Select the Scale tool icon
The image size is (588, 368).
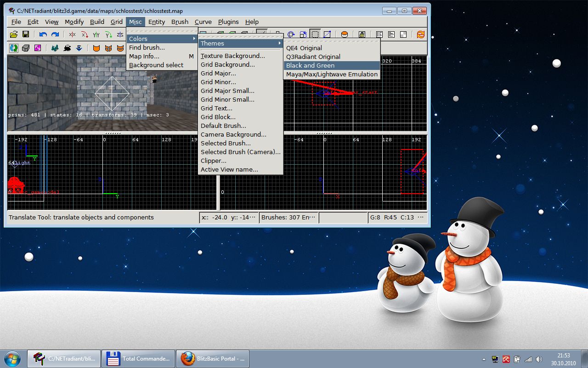coord(303,34)
